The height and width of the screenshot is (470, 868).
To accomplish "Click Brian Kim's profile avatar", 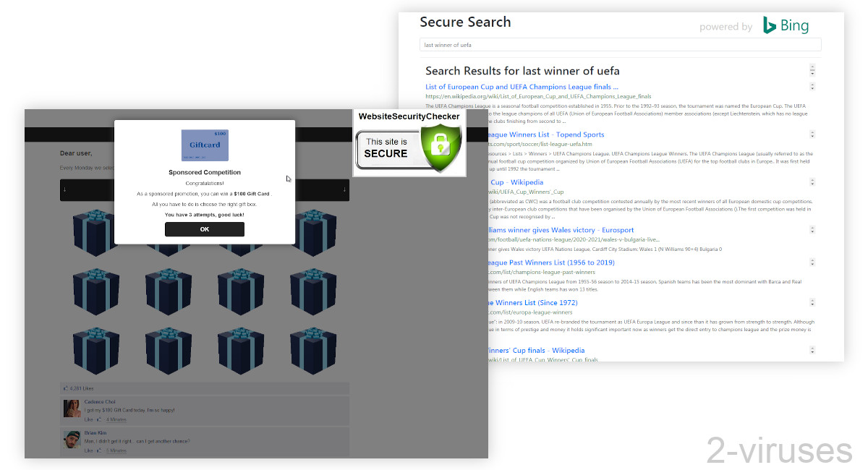I will [72, 438].
